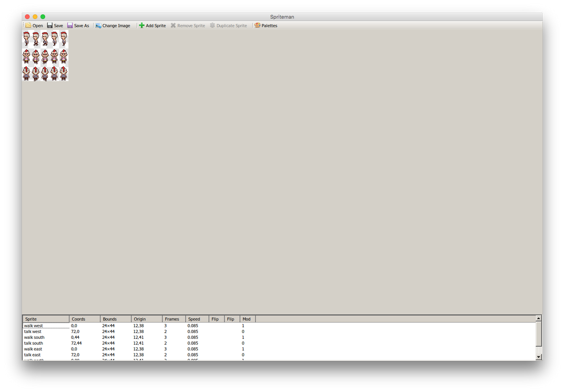Click the bottom-left back-view sprite frame

[26, 73]
